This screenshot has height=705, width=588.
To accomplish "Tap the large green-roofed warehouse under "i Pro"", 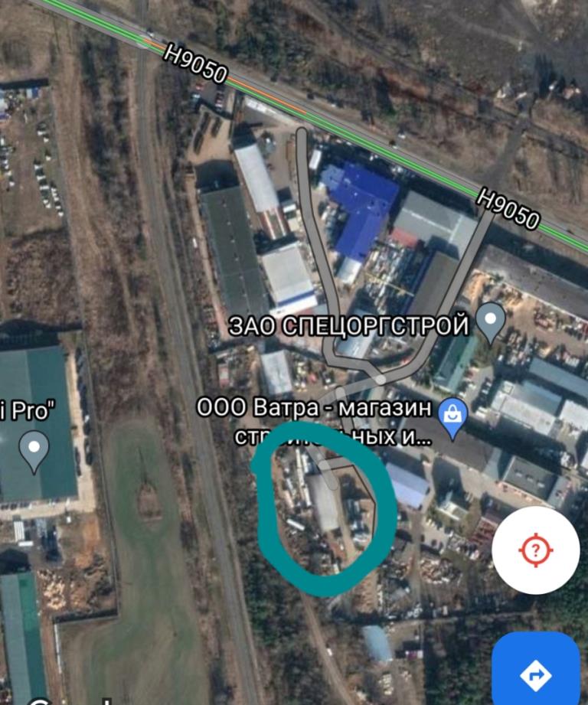I will tap(37, 423).
